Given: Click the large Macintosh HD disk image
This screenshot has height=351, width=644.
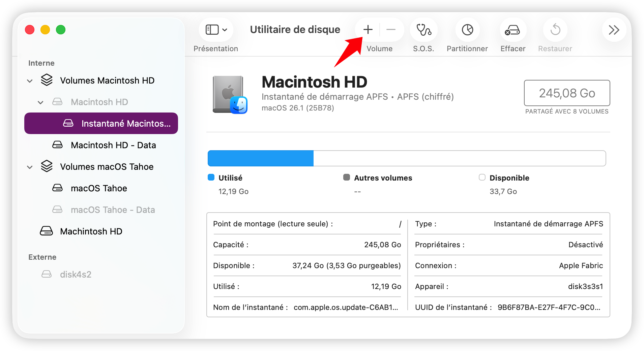Looking at the screenshot, I should tap(230, 95).
